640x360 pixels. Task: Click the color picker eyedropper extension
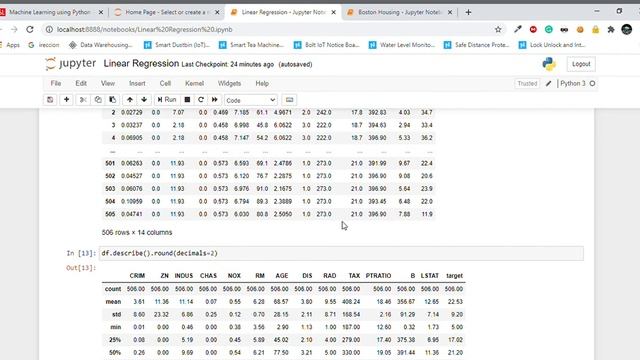518,29
